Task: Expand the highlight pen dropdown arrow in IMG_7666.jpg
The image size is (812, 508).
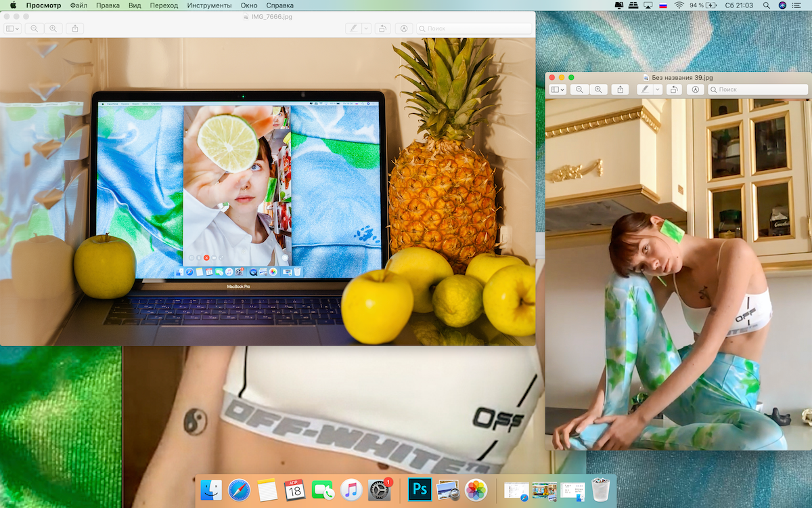Action: pyautogui.click(x=366, y=28)
